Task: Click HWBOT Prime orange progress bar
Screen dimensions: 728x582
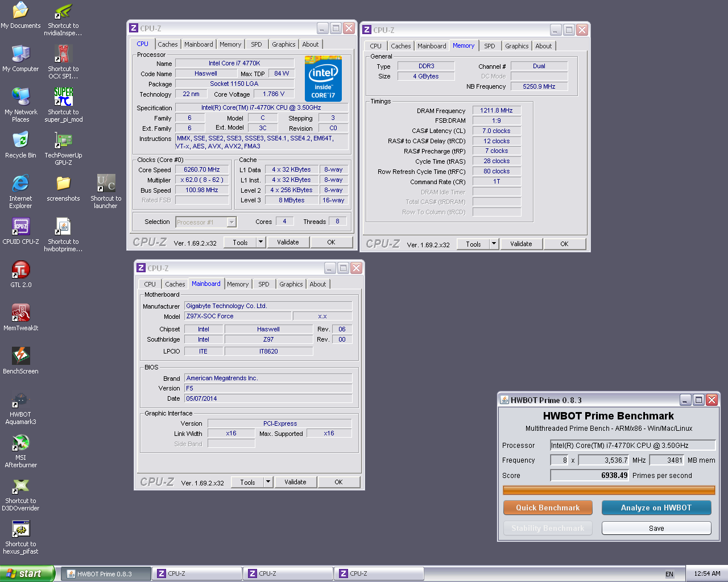Action: (609, 490)
